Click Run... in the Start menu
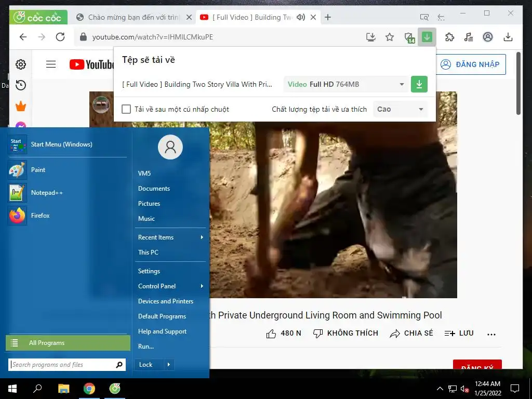This screenshot has height=399, width=532. [146, 347]
